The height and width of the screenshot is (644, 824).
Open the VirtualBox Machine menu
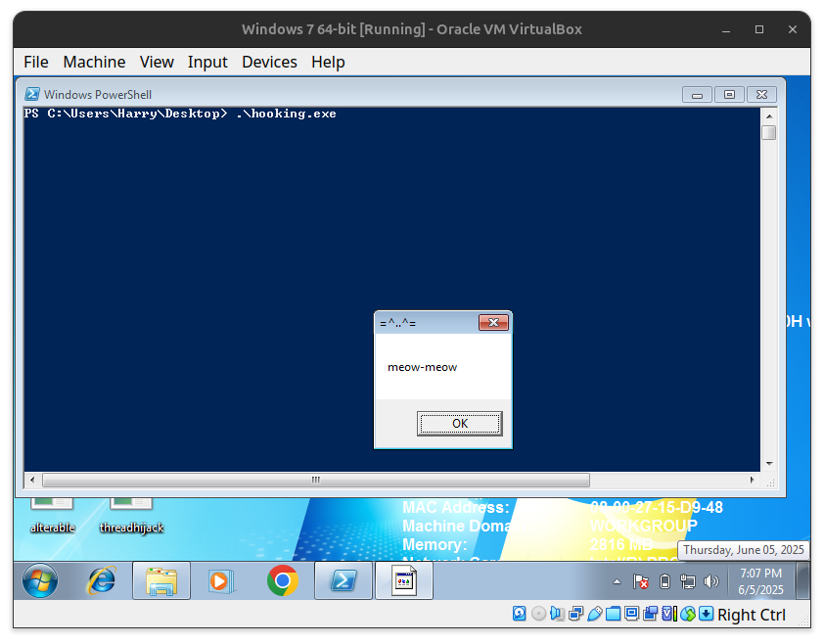pyautogui.click(x=94, y=62)
